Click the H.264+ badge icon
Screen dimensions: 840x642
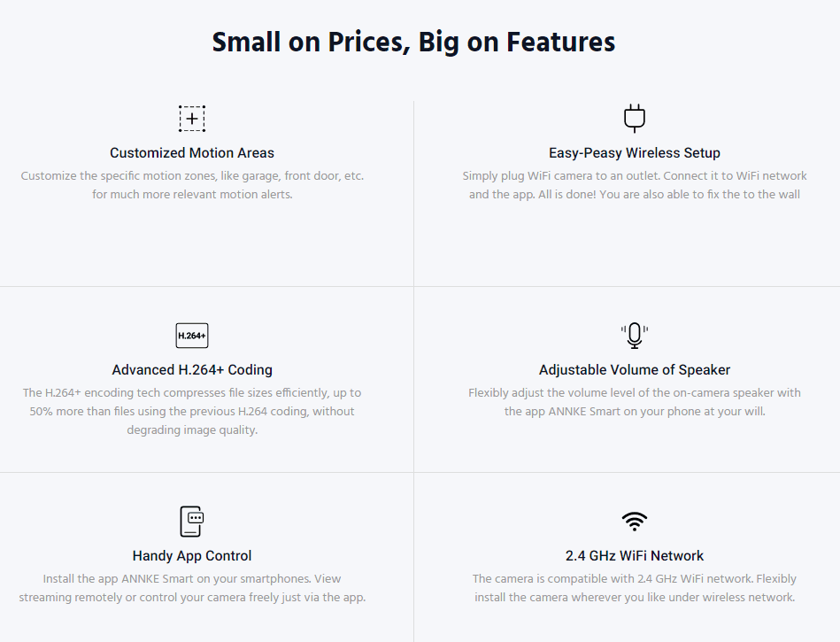tap(192, 336)
